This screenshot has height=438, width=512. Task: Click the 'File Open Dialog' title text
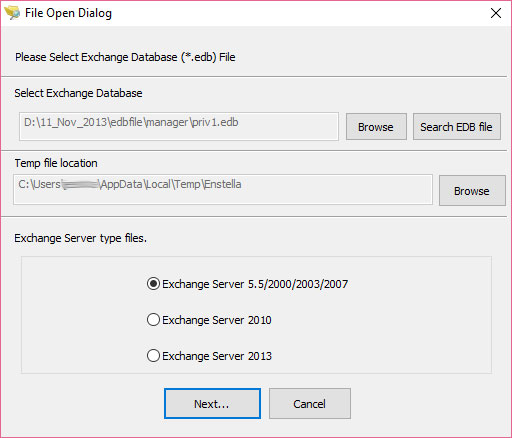[x=68, y=13]
